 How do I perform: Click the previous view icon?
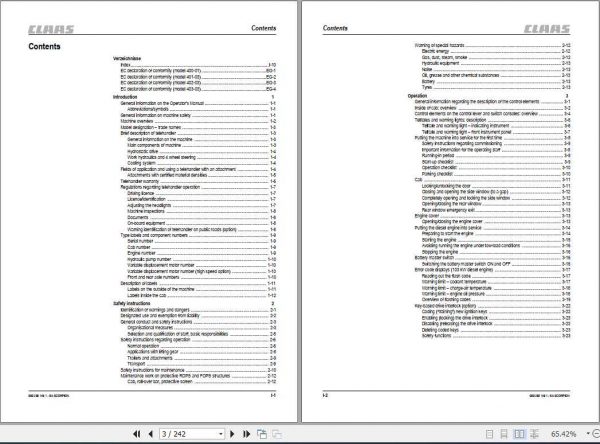pyautogui.click(x=262, y=434)
